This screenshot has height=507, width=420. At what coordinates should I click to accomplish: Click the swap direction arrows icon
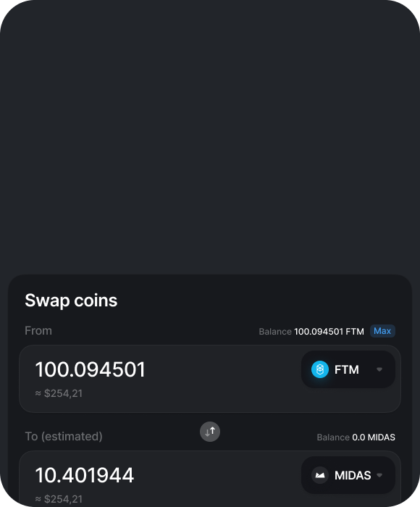210,432
